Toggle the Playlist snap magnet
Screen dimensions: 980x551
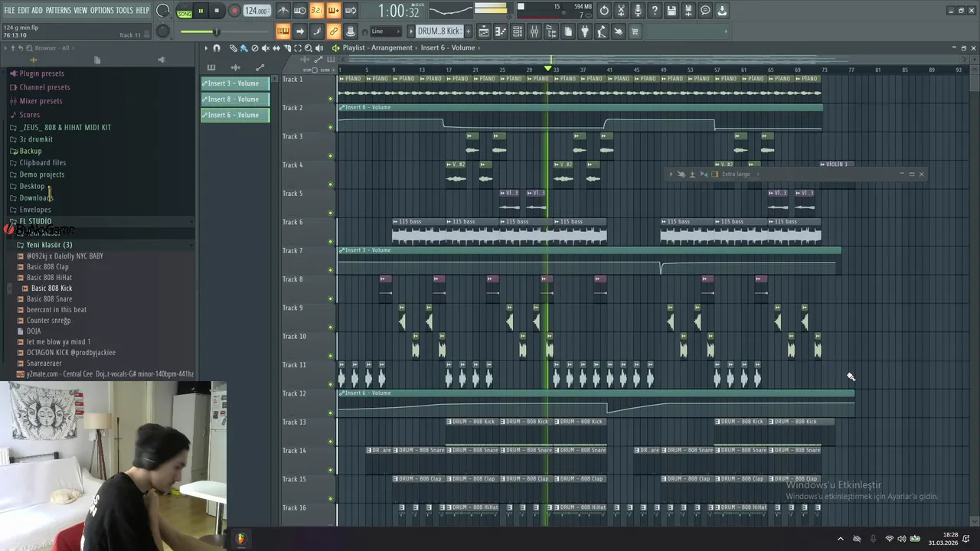217,48
